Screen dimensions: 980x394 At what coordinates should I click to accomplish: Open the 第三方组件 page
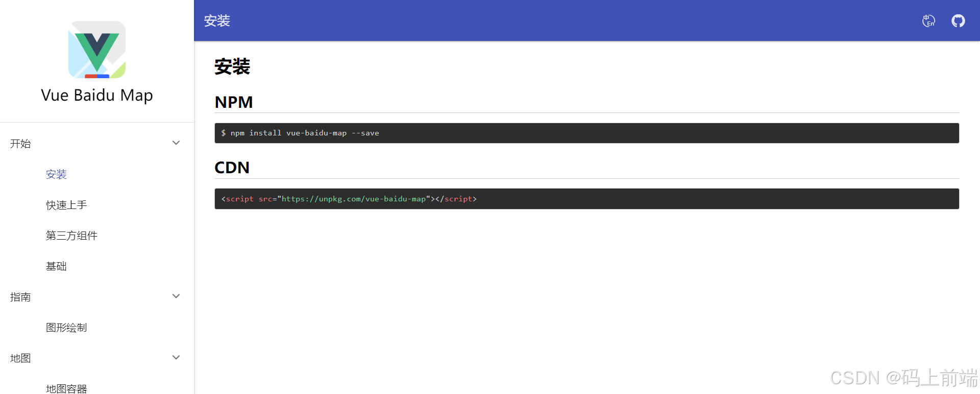click(x=71, y=236)
